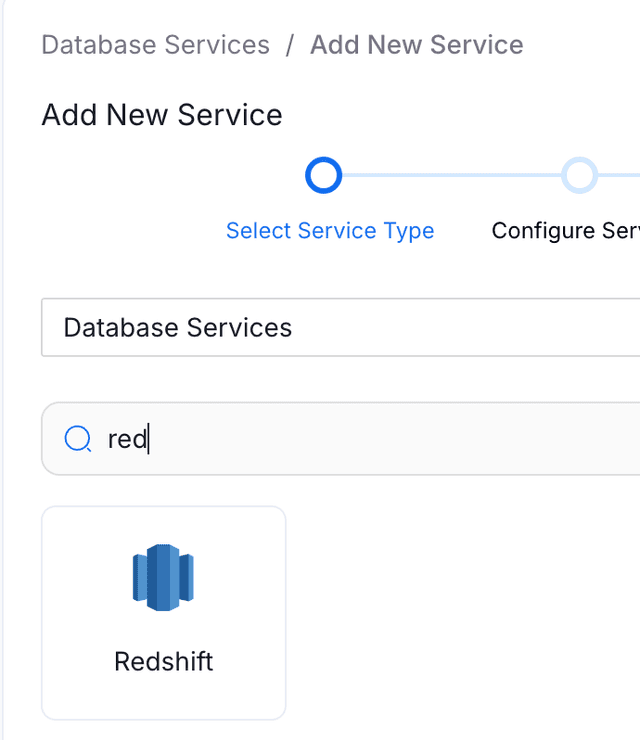640x740 pixels.
Task: Click the Select Service Type step label
Action: click(330, 231)
